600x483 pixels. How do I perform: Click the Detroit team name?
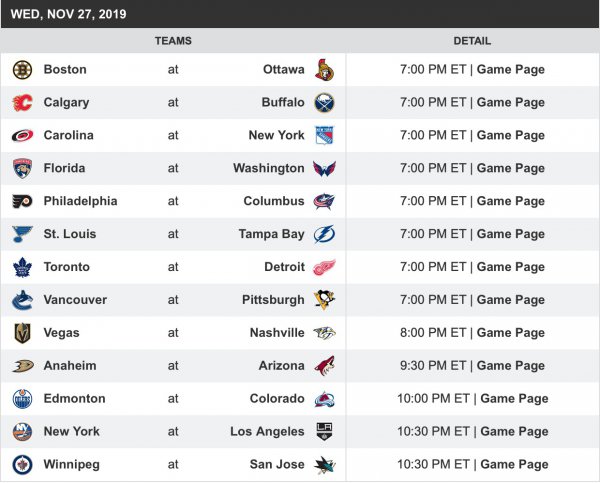[284, 267]
